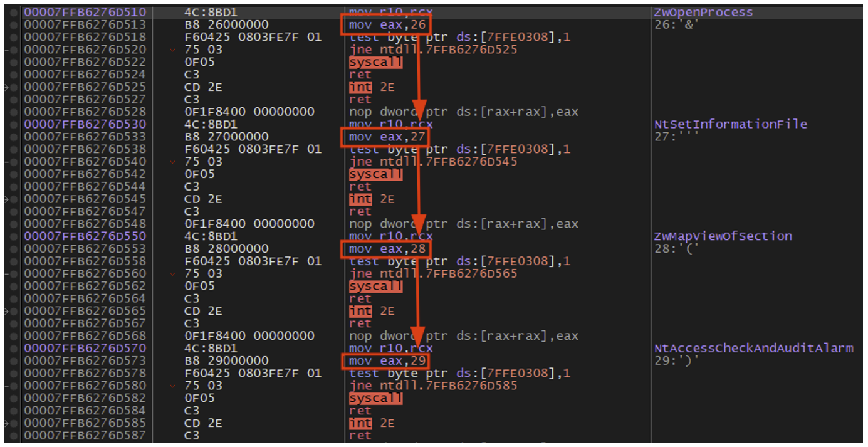
Task: Select the NtSetInformationFile comment label
Action: point(730,124)
